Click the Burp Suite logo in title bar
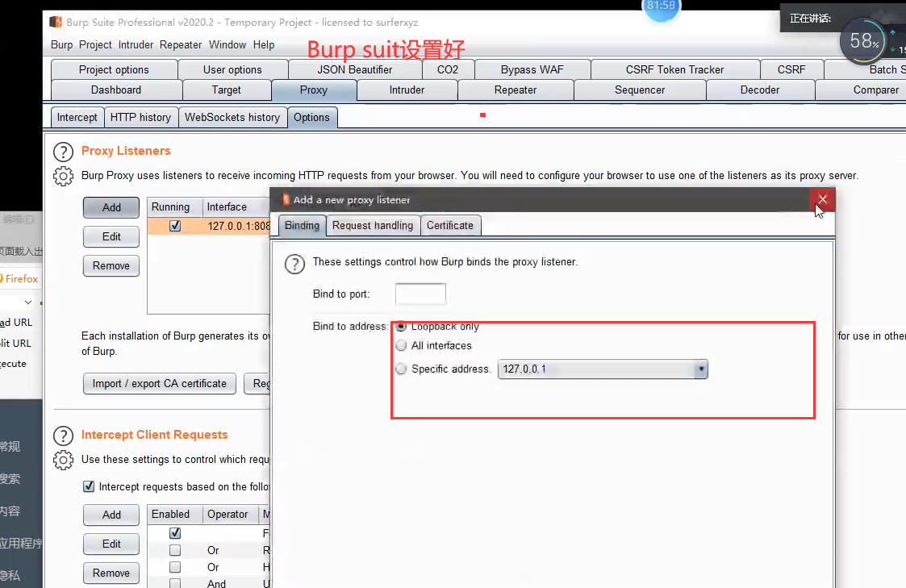 point(56,22)
